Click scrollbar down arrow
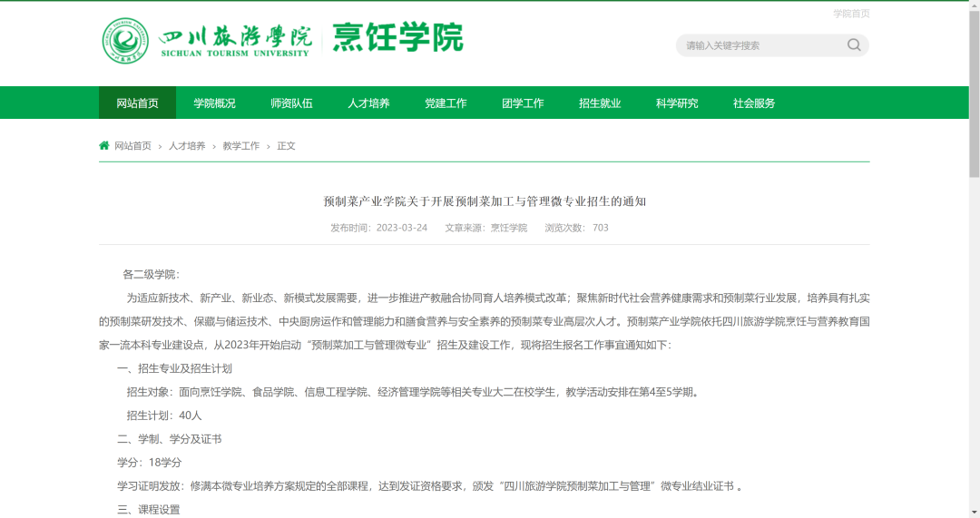 tap(974, 512)
